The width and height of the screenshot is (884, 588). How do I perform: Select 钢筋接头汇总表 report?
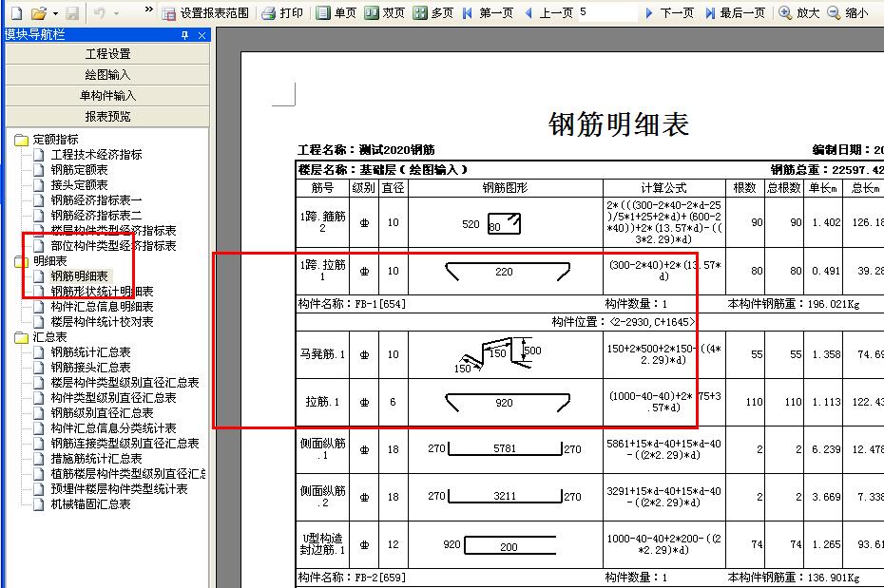90,368
